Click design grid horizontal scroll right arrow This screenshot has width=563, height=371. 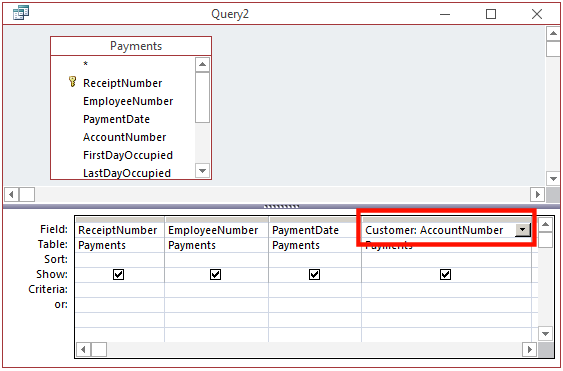[x=530, y=349]
